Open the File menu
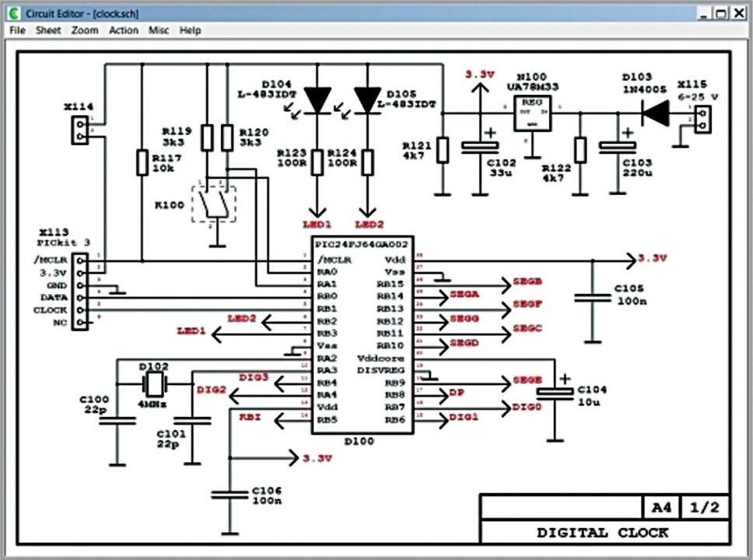This screenshot has width=753, height=560. (17, 30)
